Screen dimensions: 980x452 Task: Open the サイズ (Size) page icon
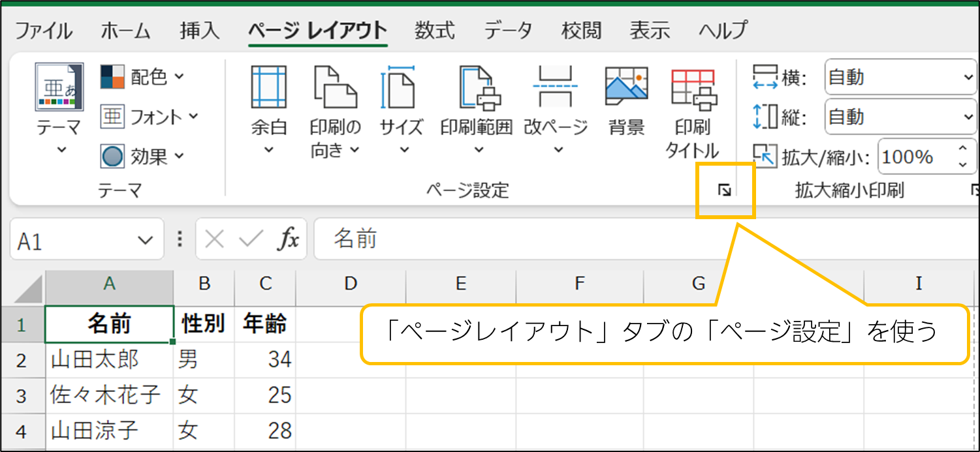pos(401,87)
